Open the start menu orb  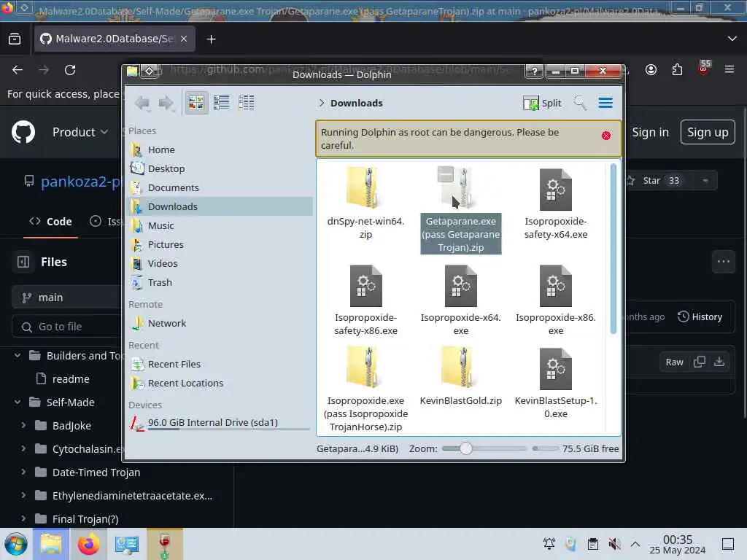tap(16, 544)
